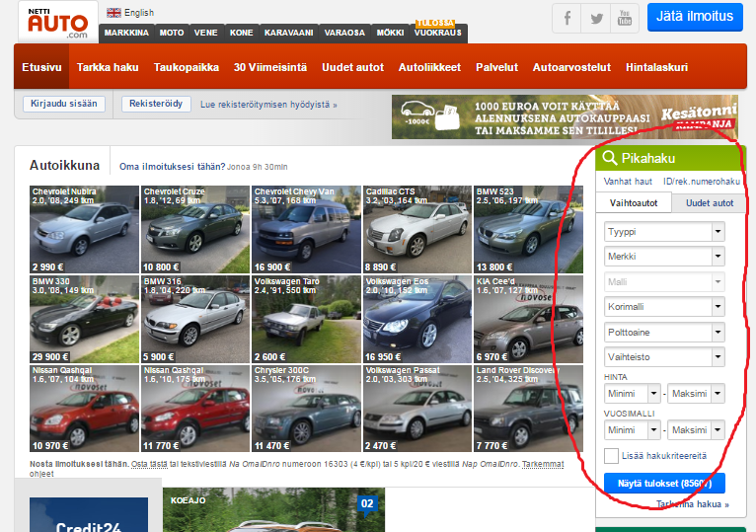Open the Vaihteisto dropdown

pos(664,357)
